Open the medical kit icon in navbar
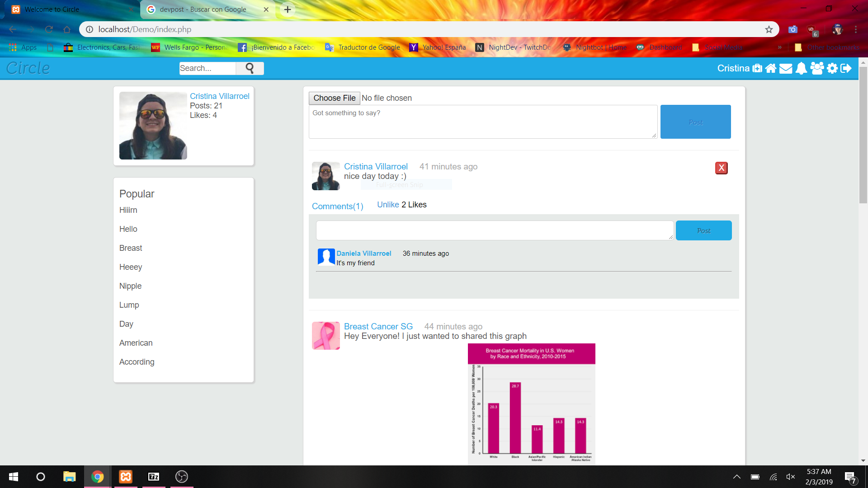 (757, 68)
